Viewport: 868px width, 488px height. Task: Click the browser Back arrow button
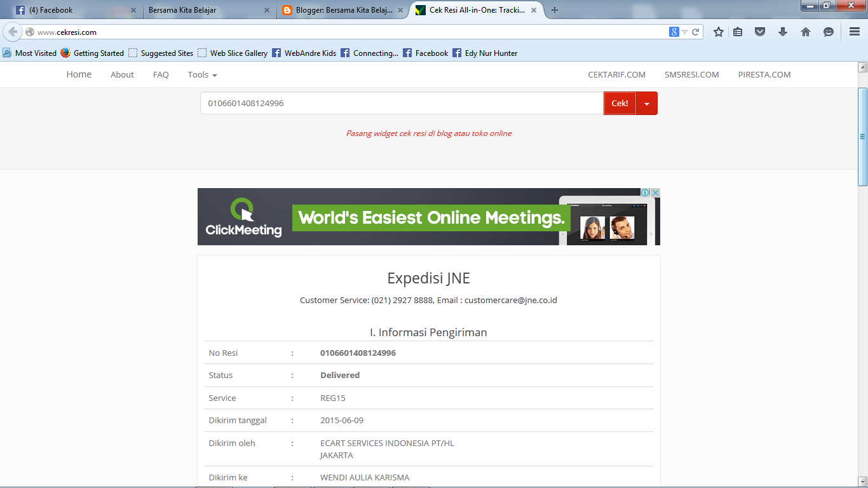(13, 32)
